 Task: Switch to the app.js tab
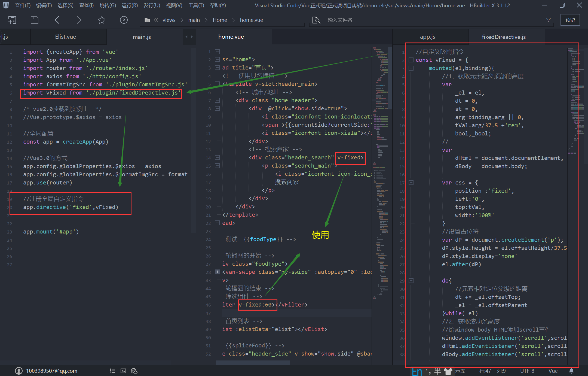427,37
